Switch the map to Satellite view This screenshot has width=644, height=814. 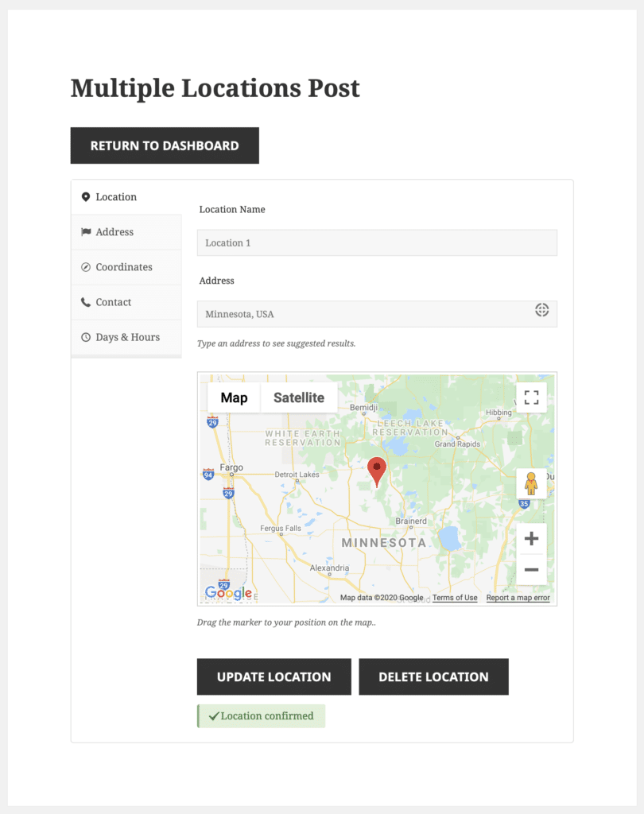[298, 397]
